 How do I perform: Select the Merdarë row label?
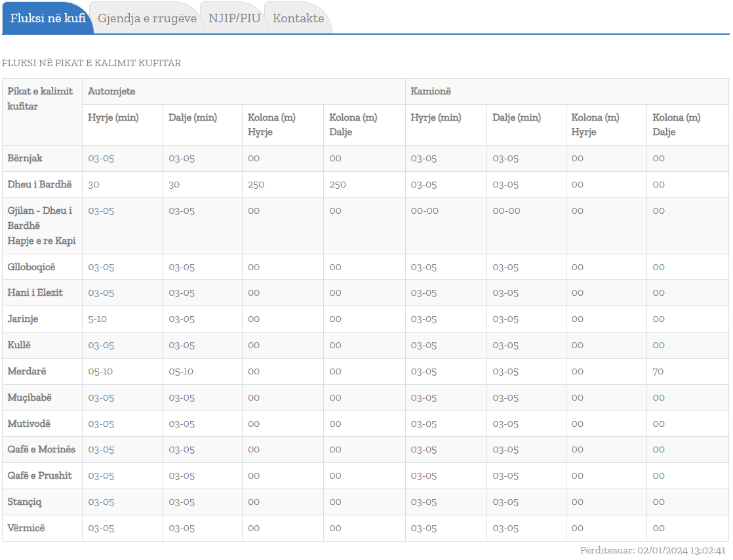point(27,371)
